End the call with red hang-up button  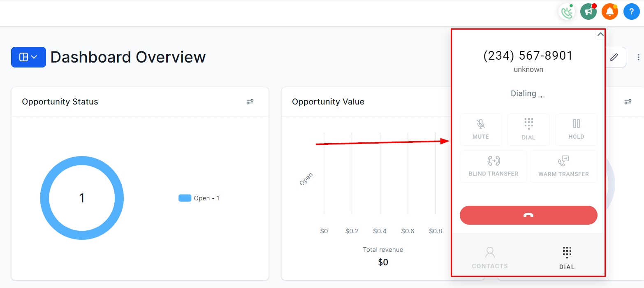tap(528, 215)
